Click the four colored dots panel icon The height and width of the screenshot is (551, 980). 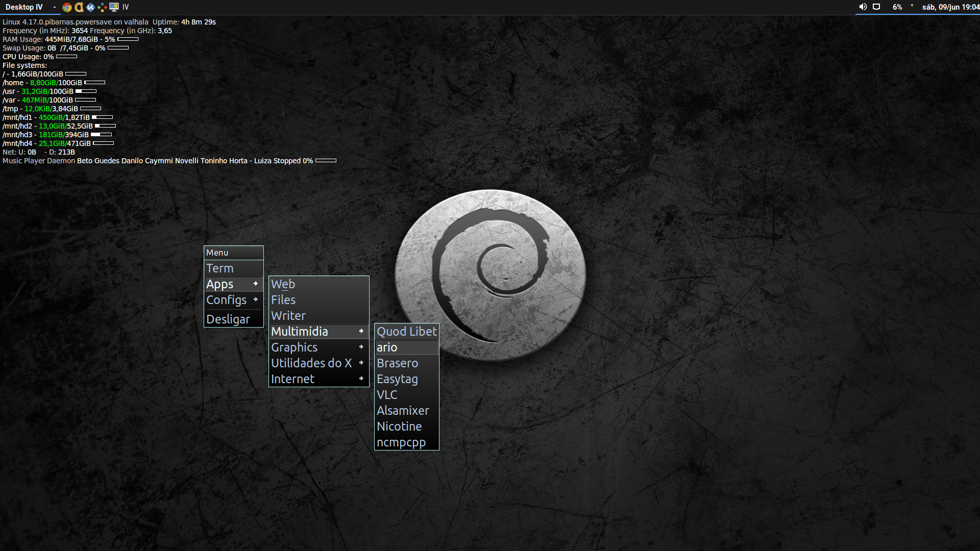point(102,7)
